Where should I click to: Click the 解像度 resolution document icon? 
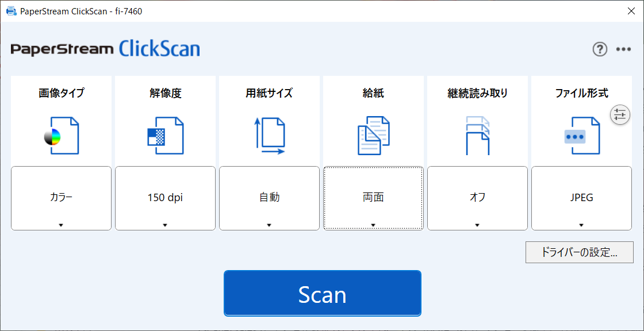(165, 136)
